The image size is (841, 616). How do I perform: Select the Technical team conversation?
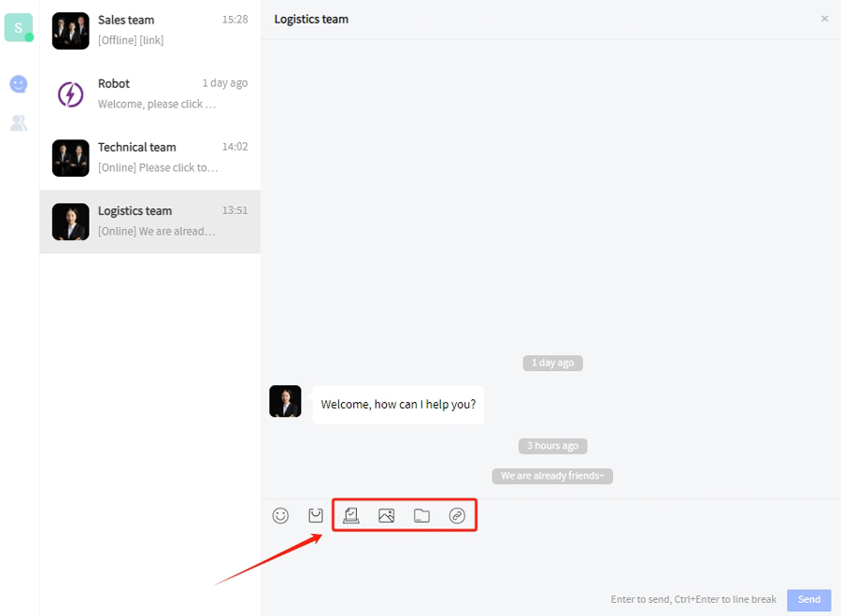[150, 158]
